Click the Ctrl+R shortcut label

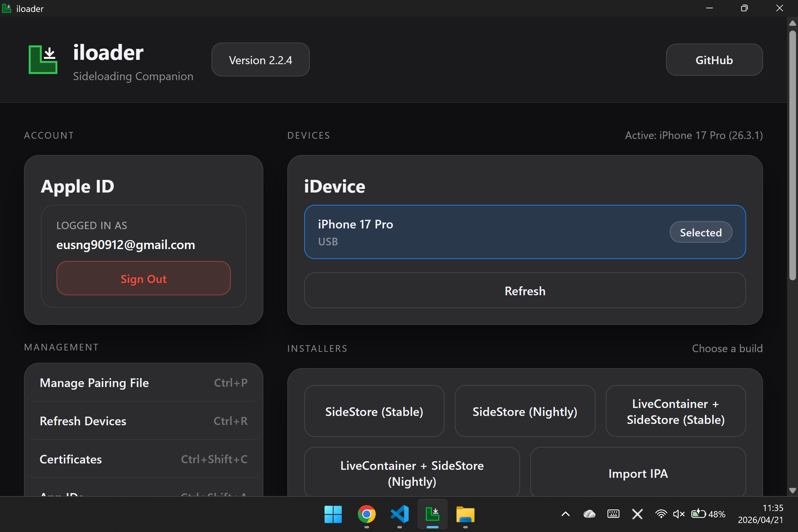(x=231, y=421)
